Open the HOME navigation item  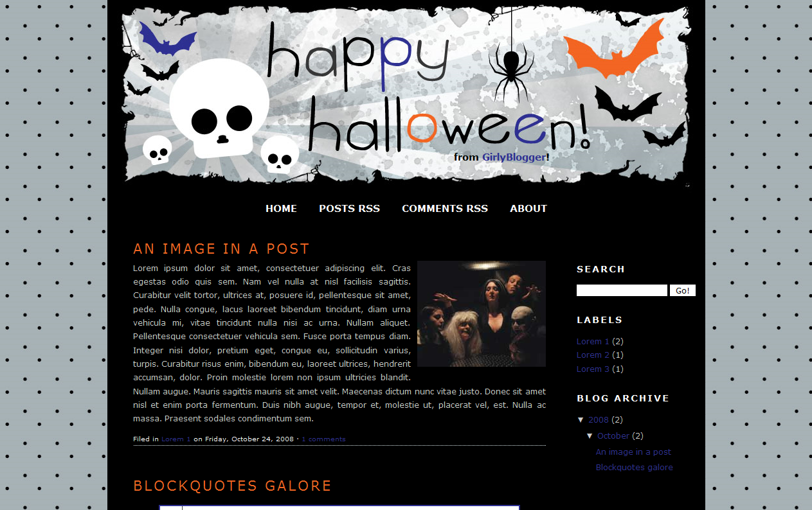[281, 209]
